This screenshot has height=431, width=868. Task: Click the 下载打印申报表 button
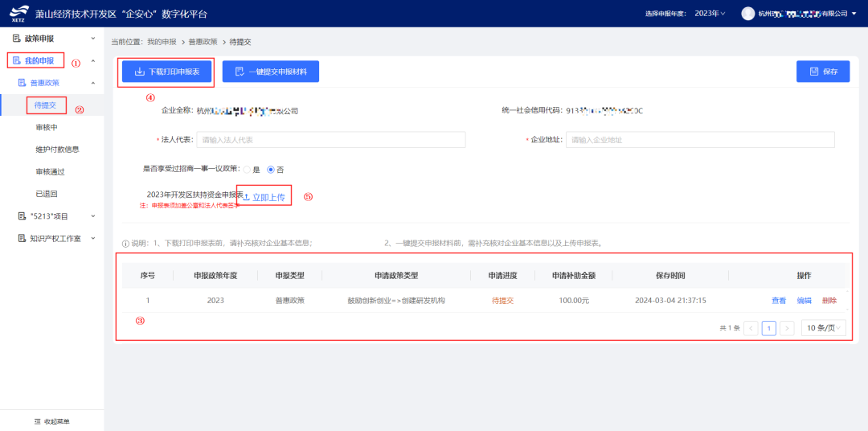point(167,72)
